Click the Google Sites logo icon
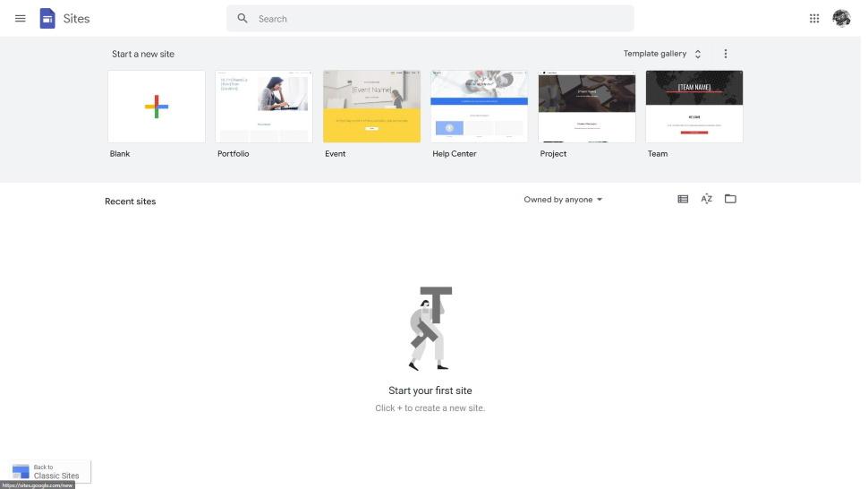Screen dimensions: 868x489 (47, 18)
